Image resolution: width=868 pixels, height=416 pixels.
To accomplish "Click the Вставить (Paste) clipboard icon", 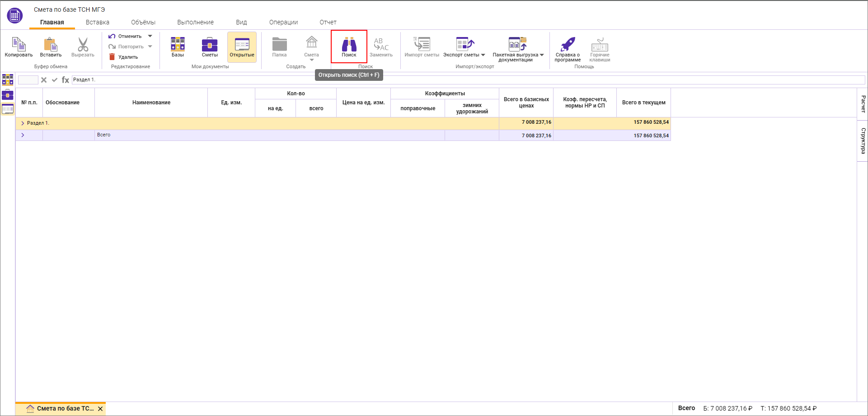I will (x=51, y=44).
